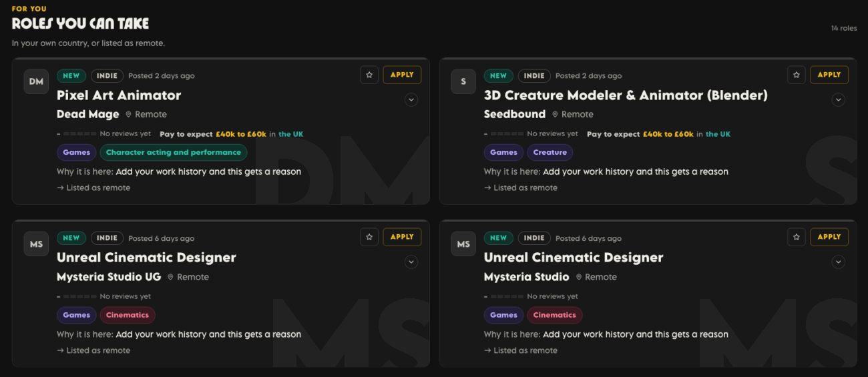868x377 pixels.
Task: Select the Cinematics tag on Mysteria Studio UG card
Action: pyautogui.click(x=128, y=315)
